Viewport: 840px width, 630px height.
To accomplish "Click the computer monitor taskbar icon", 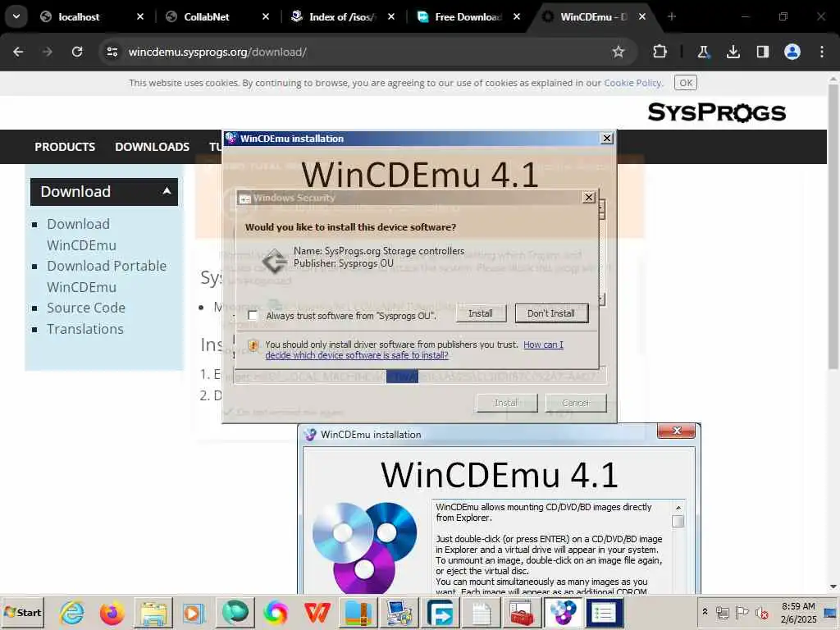I will point(399,613).
